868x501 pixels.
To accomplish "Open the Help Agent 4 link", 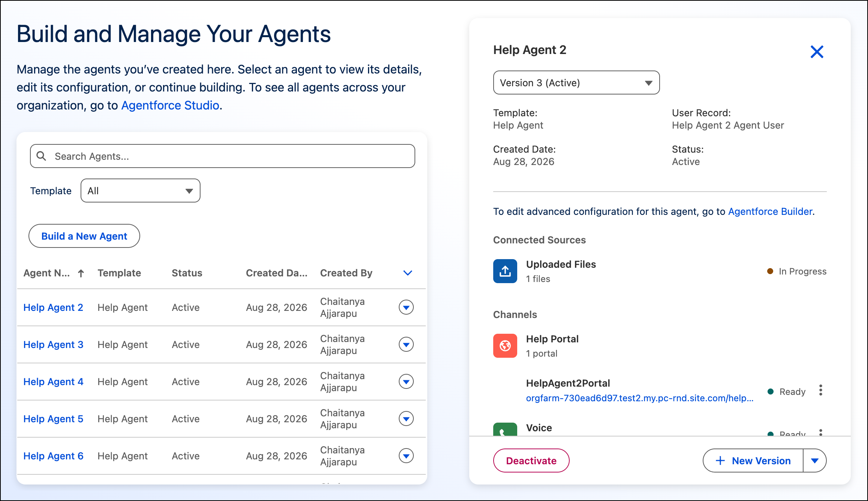I will pyautogui.click(x=53, y=382).
